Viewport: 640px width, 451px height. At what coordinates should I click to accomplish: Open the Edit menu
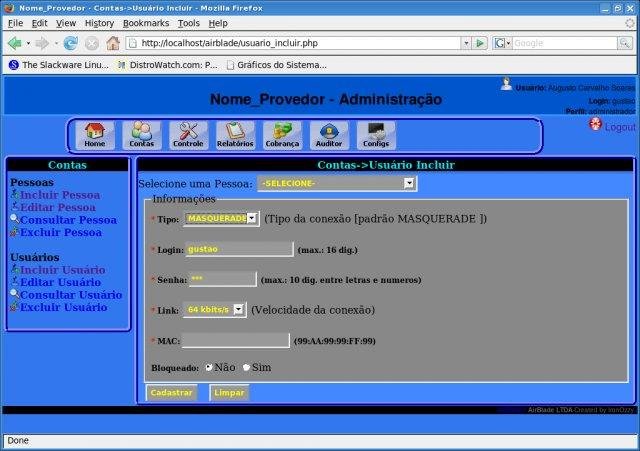click(40, 23)
